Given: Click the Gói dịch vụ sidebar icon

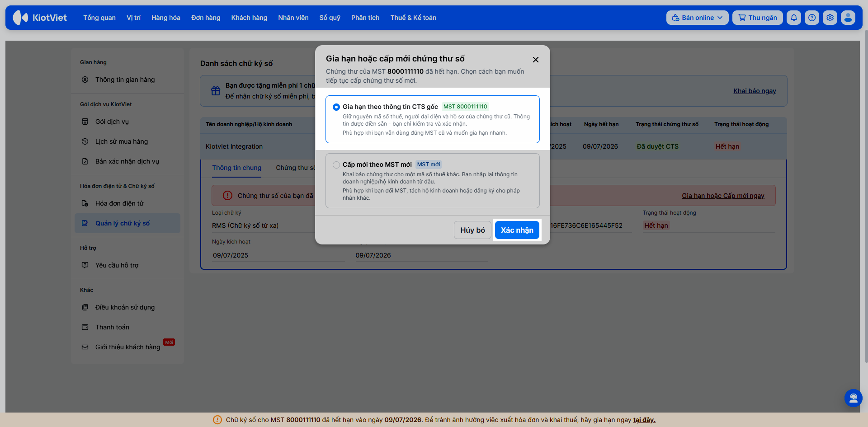Looking at the screenshot, I should click(x=85, y=122).
